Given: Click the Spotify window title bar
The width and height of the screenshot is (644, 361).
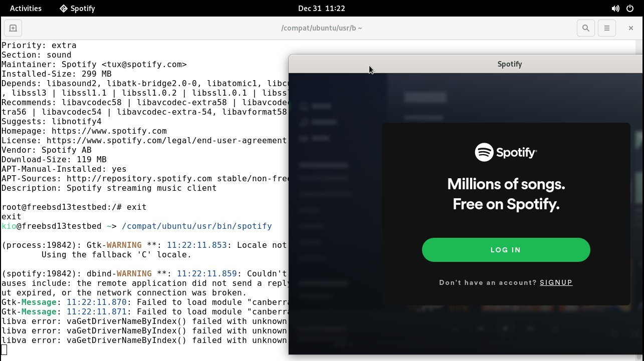Looking at the screenshot, I should coord(466,64).
